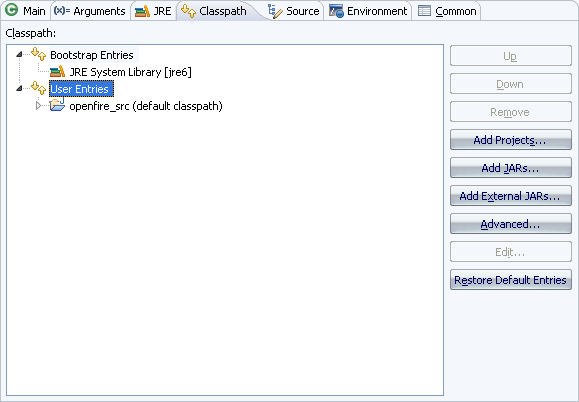Open Advanced classpath options

511,224
